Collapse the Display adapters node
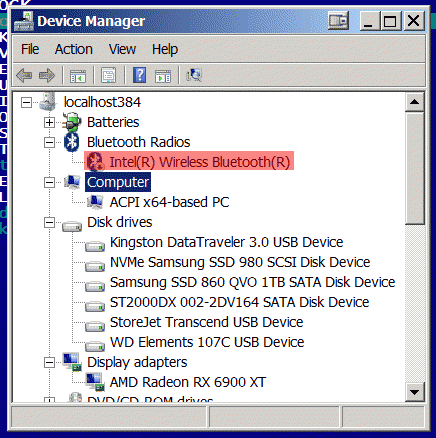The image size is (436, 438). [x=49, y=362]
